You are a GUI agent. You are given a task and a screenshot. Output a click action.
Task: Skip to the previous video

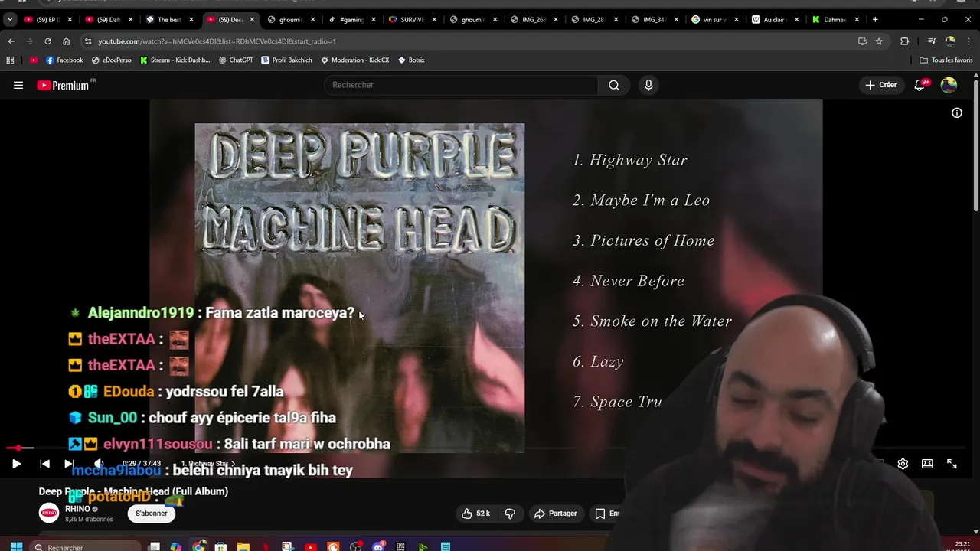tap(44, 463)
